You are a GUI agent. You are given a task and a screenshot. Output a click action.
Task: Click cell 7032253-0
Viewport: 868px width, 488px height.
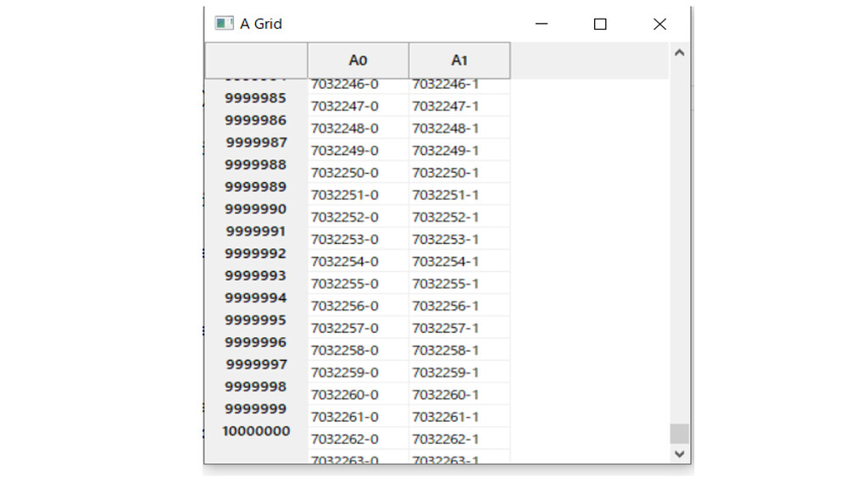tap(359, 239)
